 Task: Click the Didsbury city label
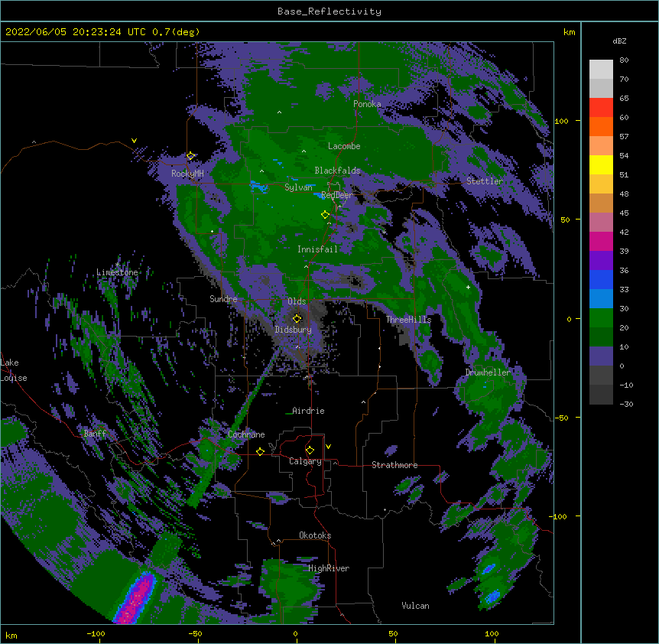[x=293, y=330]
